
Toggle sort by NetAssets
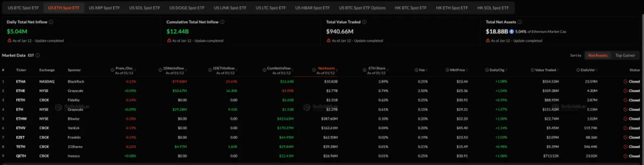(598, 55)
